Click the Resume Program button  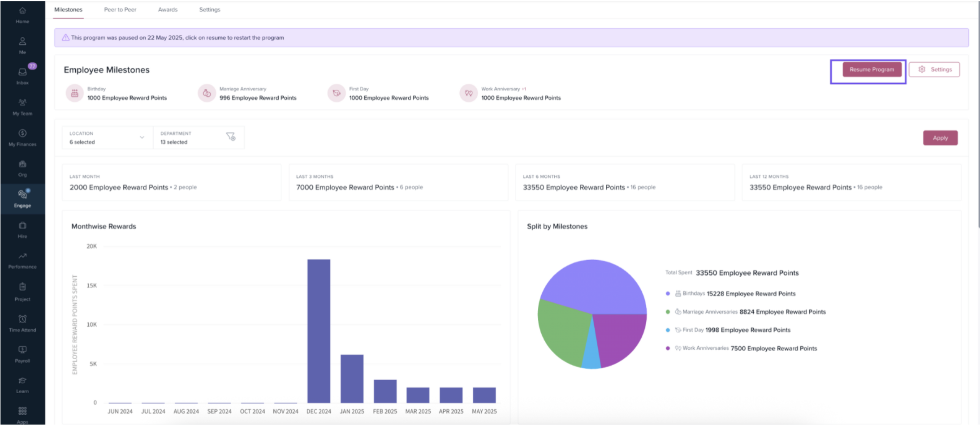point(872,69)
